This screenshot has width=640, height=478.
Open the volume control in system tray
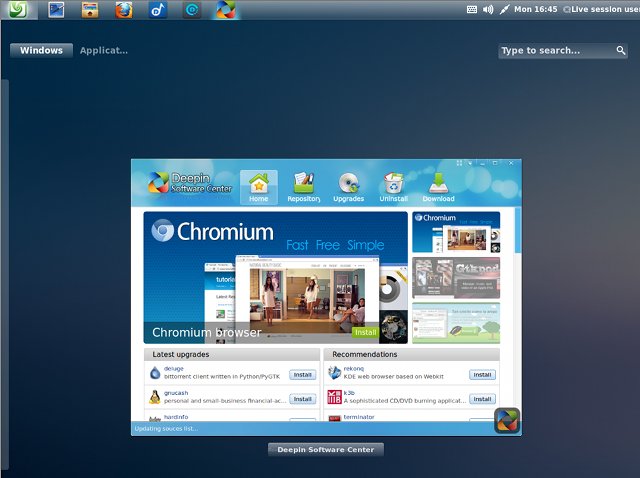[x=488, y=9]
